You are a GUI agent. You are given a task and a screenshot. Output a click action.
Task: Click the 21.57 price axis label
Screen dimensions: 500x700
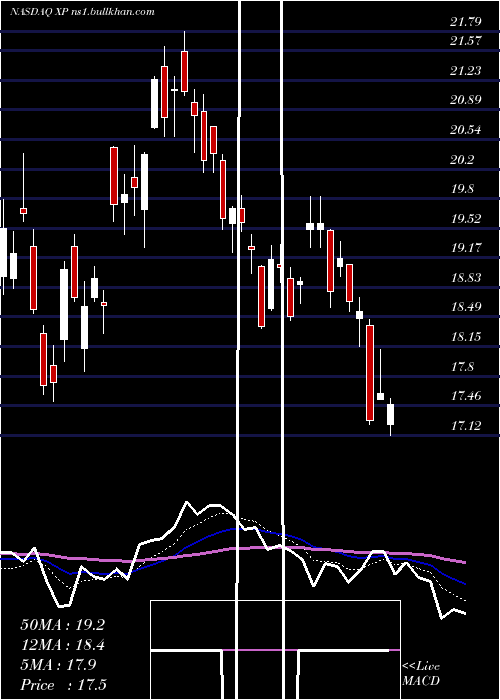(466, 41)
